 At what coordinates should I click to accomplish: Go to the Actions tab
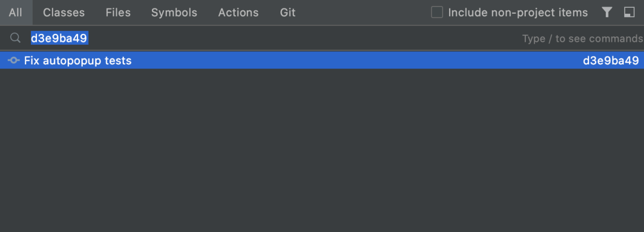pyautogui.click(x=238, y=13)
